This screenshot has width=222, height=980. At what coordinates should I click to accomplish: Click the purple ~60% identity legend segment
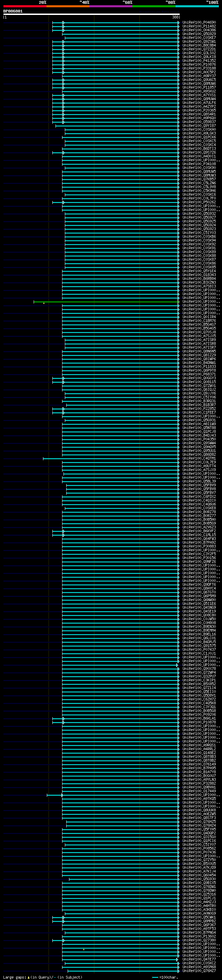[111, 6]
